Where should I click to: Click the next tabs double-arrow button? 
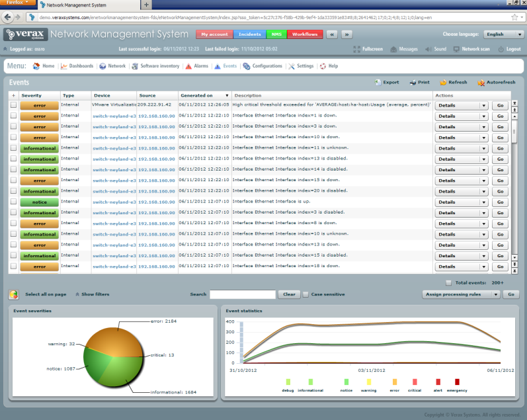(347, 34)
